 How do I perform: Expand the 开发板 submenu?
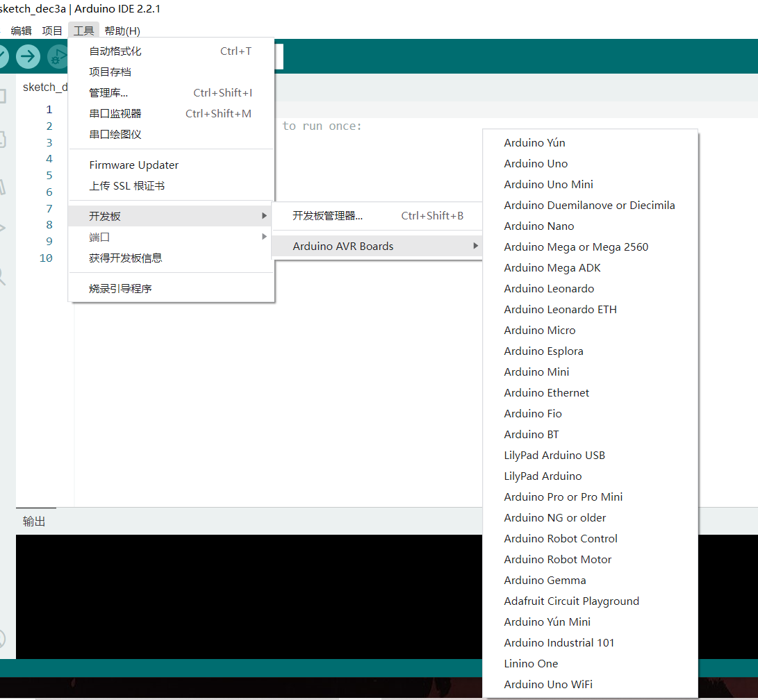pyautogui.click(x=171, y=216)
